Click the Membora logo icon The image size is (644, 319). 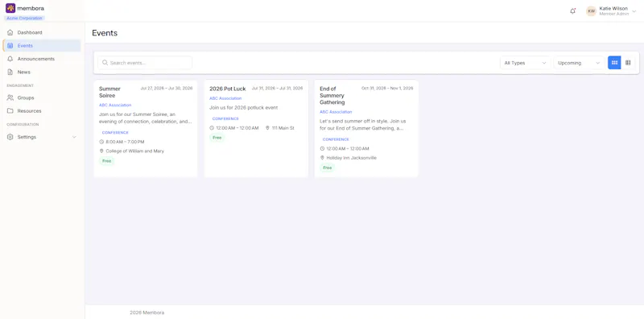10,8
